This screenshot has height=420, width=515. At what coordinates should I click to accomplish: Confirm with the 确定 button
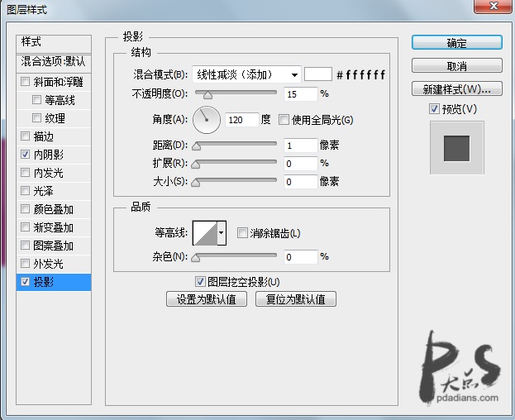(457, 43)
